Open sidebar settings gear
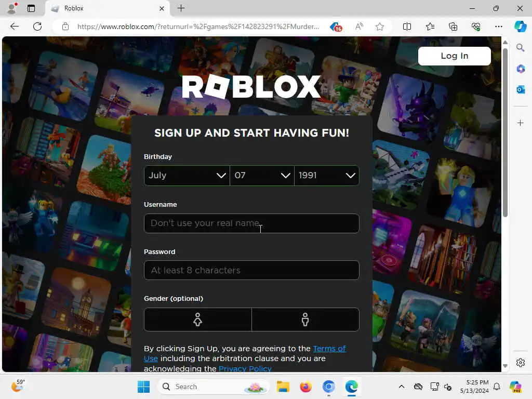The image size is (532, 399). 521,363
